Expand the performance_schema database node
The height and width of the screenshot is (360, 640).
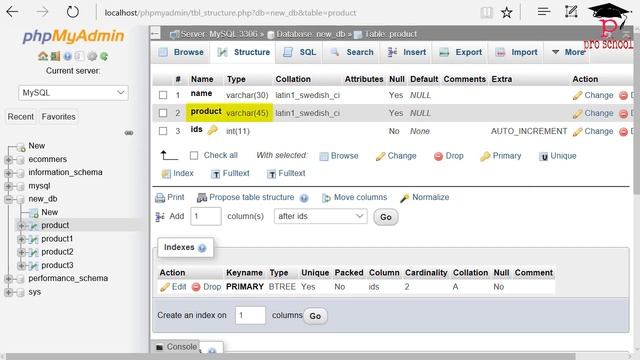pyautogui.click(x=9, y=279)
